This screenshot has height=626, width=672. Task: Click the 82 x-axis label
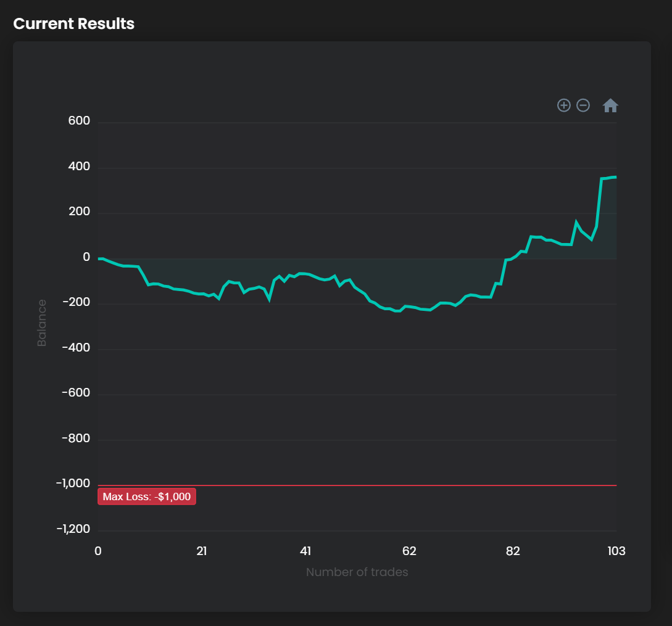(x=513, y=551)
